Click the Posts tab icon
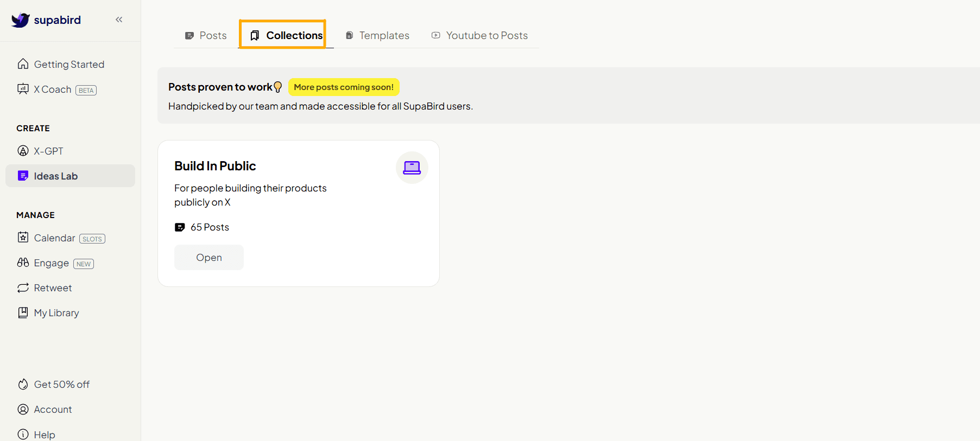980x441 pixels. pos(189,36)
